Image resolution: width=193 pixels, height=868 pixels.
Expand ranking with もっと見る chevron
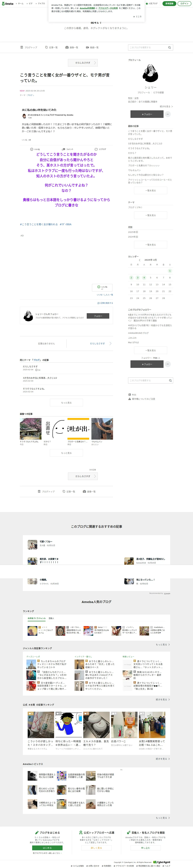(x=163, y=645)
